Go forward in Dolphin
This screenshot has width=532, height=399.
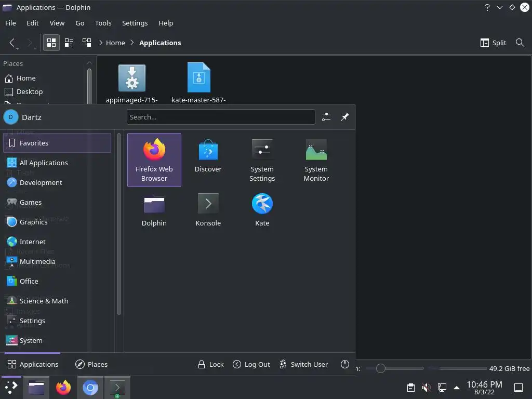tap(30, 43)
